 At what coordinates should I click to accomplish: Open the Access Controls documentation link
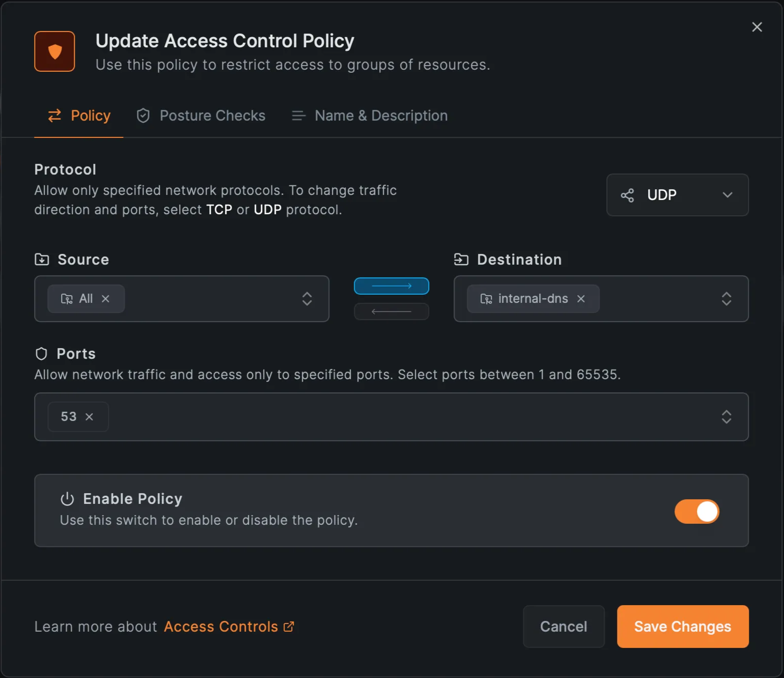click(x=222, y=627)
